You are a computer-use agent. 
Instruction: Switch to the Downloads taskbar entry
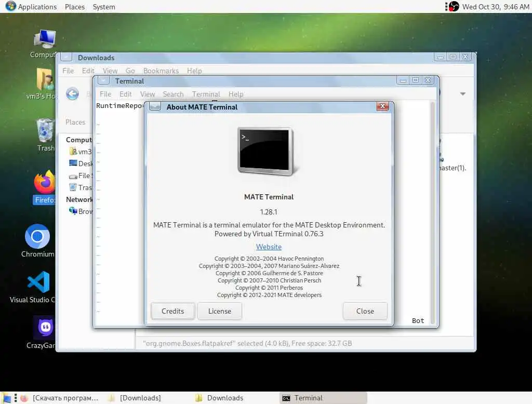pos(220,398)
